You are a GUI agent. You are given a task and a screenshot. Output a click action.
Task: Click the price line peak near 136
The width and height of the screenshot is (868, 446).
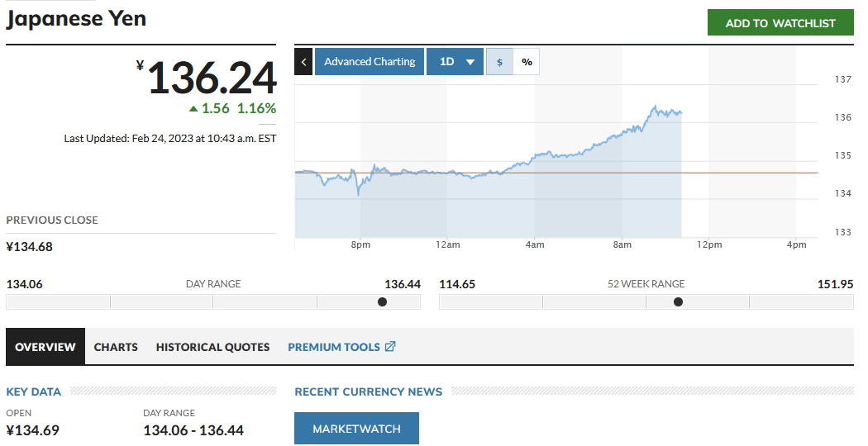click(655, 107)
